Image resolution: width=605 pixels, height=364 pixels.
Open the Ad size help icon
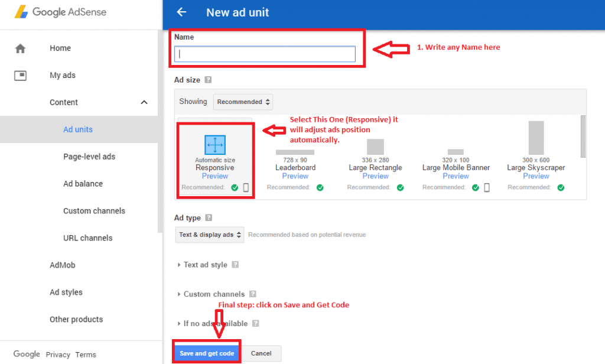pos(208,80)
